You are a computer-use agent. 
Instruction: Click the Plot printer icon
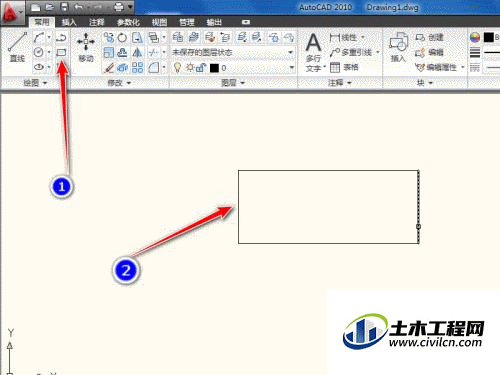119,7
